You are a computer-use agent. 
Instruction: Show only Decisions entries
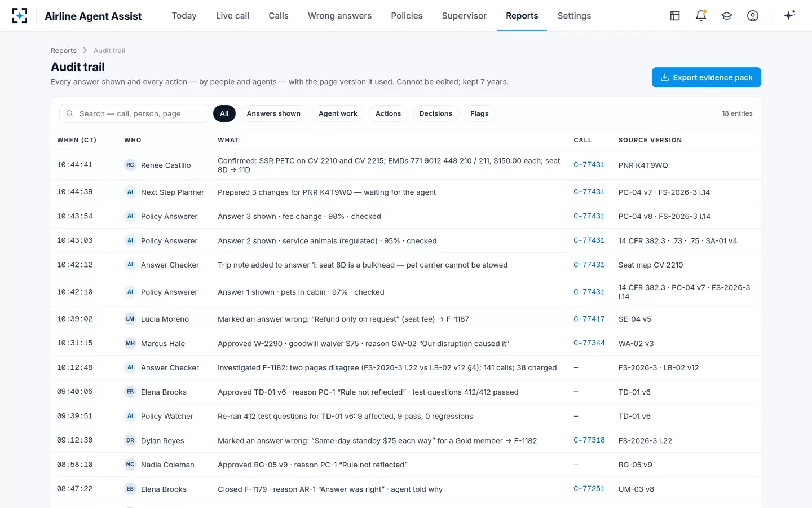pos(436,113)
